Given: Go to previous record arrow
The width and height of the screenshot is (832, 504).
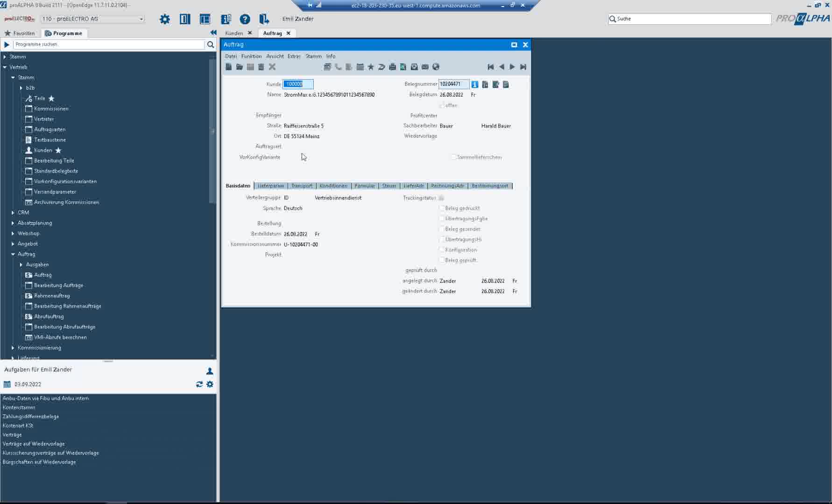Looking at the screenshot, I should pyautogui.click(x=501, y=67).
